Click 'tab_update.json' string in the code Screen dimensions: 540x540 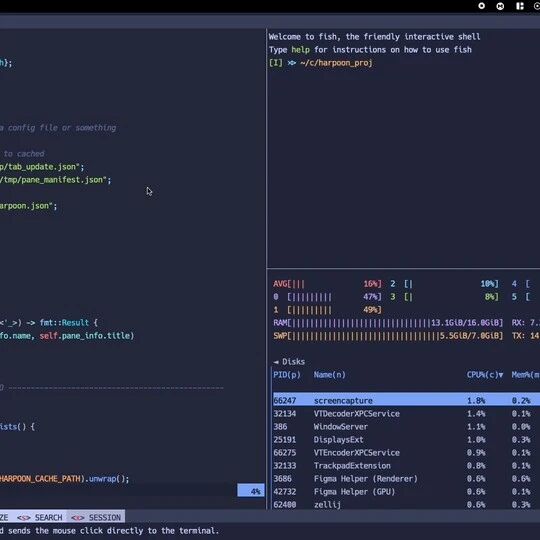click(x=42, y=167)
